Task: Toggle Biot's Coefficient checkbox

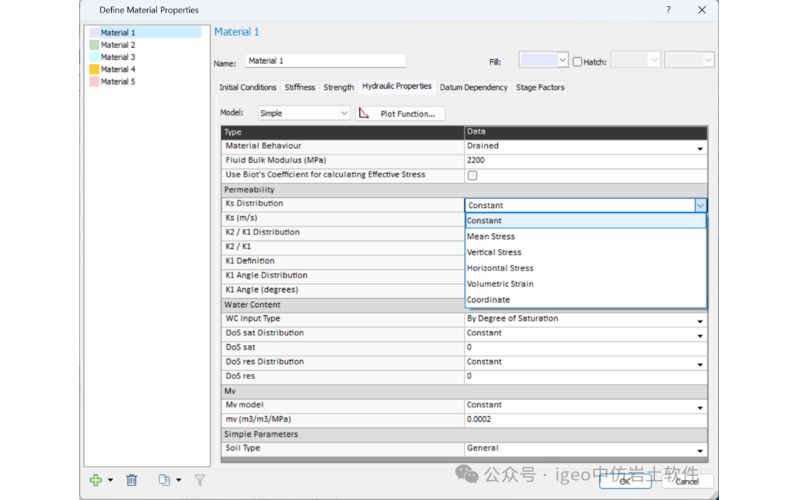Action: (x=472, y=175)
